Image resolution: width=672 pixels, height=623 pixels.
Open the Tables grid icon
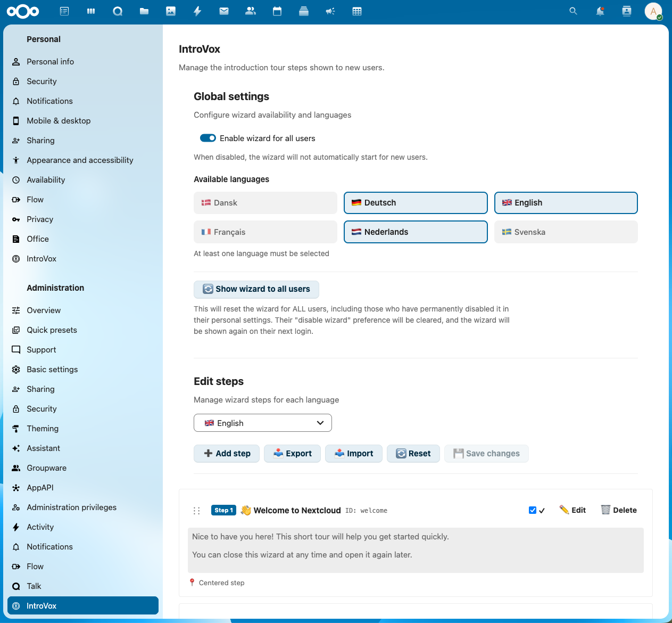(x=357, y=11)
